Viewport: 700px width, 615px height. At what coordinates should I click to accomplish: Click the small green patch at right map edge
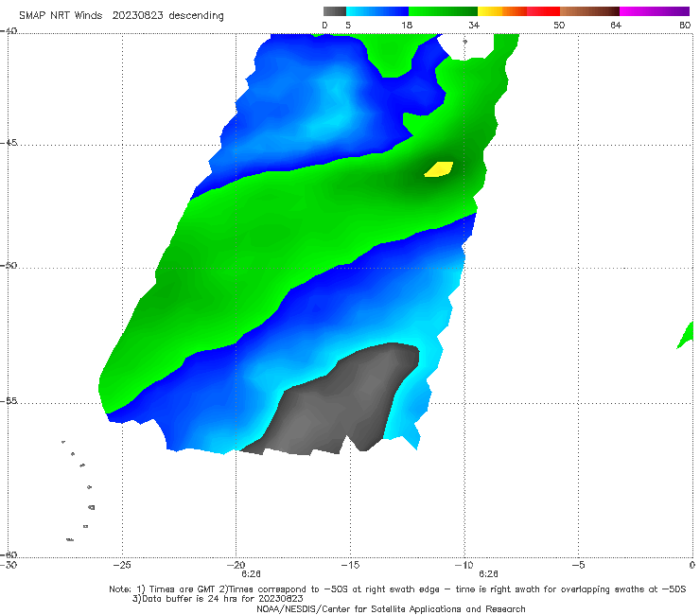click(686, 335)
